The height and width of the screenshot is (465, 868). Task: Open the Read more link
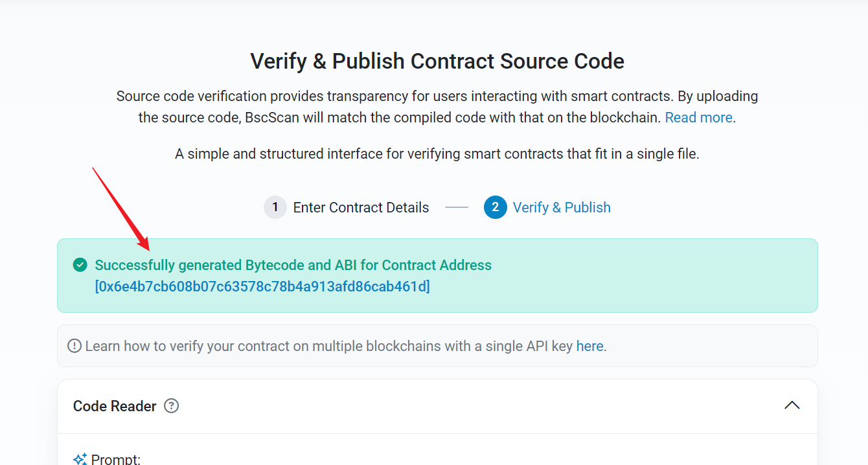point(698,118)
